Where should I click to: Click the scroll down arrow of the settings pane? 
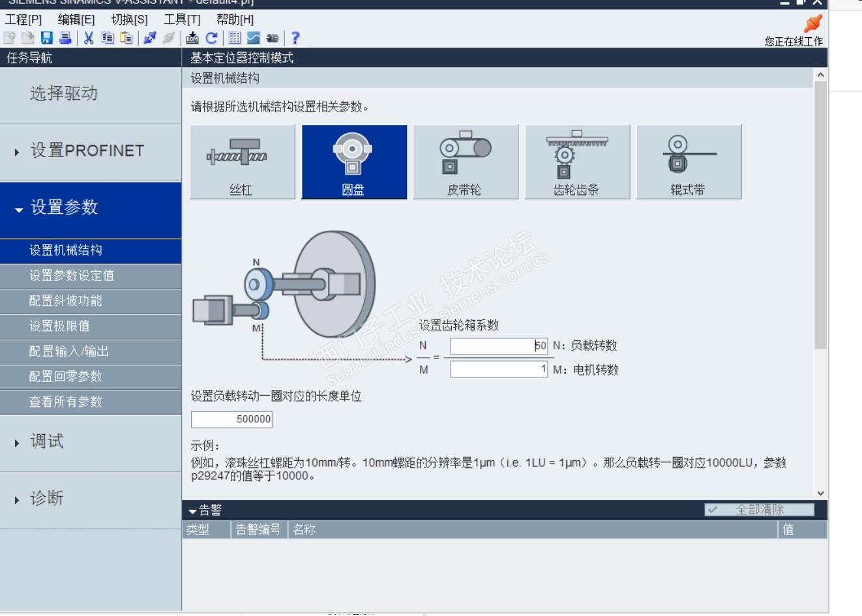820,493
